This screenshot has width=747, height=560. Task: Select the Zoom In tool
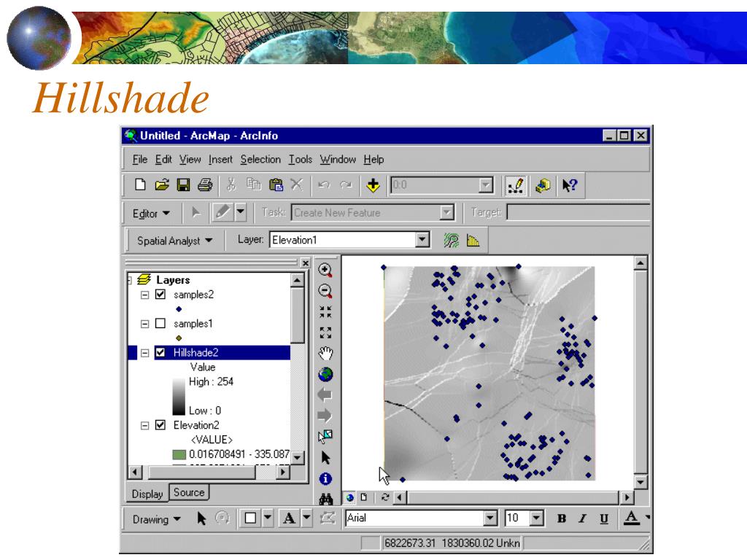tap(325, 270)
